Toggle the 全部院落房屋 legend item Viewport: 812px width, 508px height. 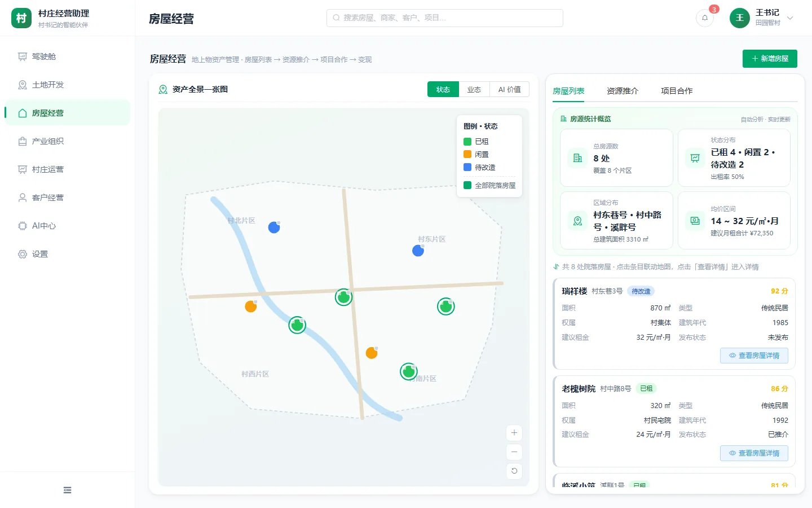click(489, 185)
